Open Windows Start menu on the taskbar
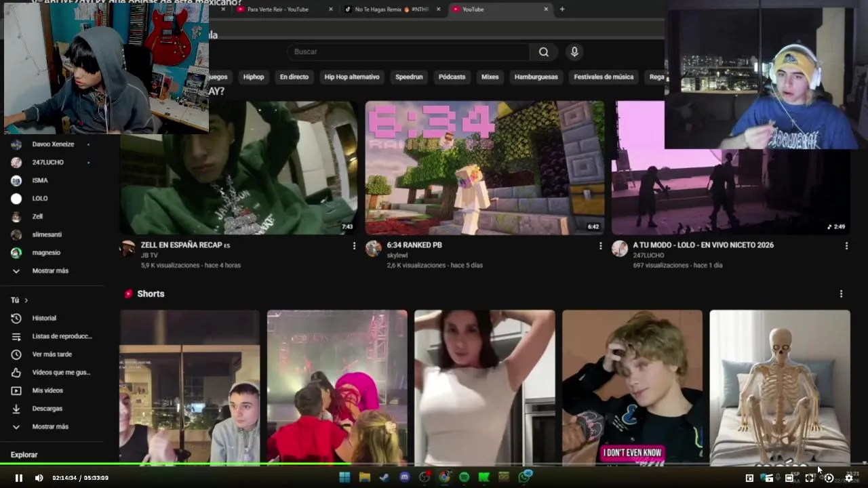 click(x=344, y=477)
